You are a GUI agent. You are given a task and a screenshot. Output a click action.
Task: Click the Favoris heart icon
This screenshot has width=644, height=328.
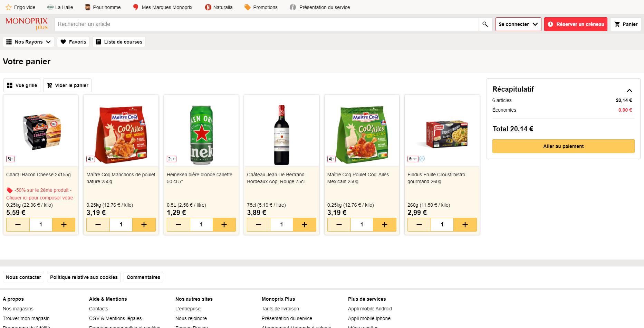63,42
